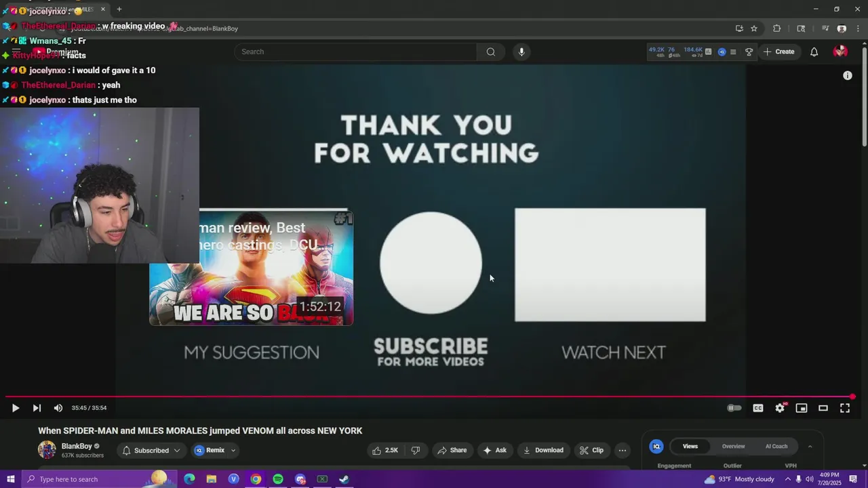The width and height of the screenshot is (868, 488).
Task: Open the vidIQ stats bar chart icon
Action: pos(709,52)
